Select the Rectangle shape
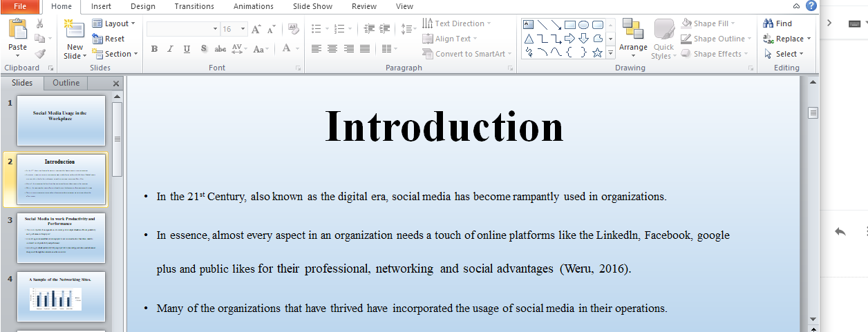 (x=570, y=24)
